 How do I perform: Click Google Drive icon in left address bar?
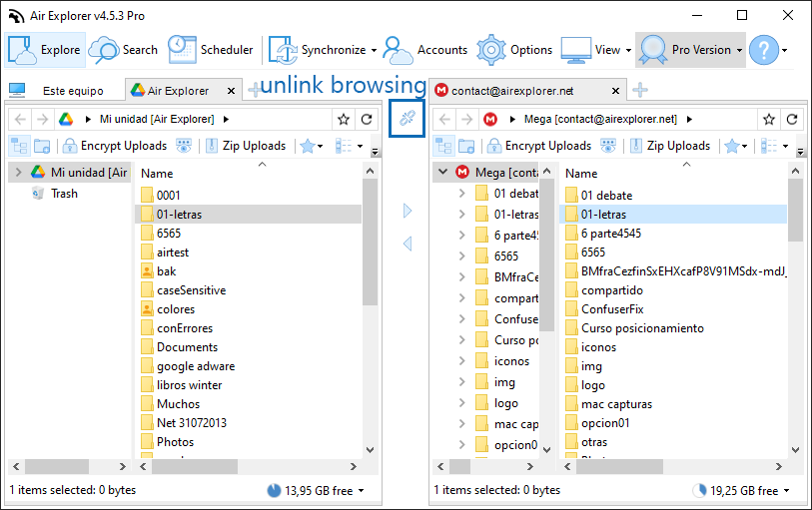[66, 120]
